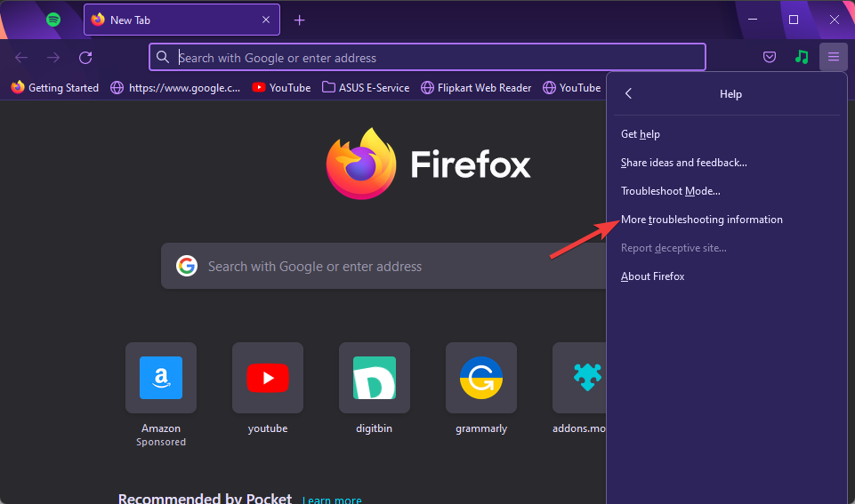This screenshot has width=855, height=504.
Task: Open Save to Pocket icon
Action: 770,57
